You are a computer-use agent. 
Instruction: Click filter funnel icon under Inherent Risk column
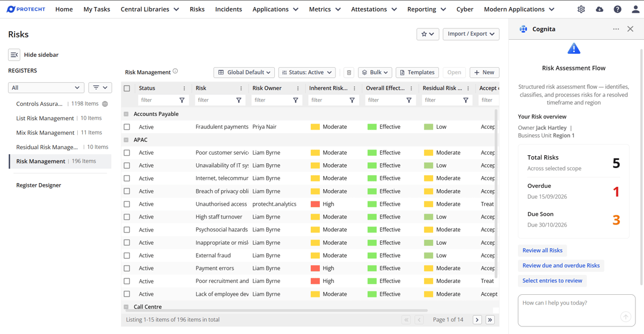coord(352,100)
